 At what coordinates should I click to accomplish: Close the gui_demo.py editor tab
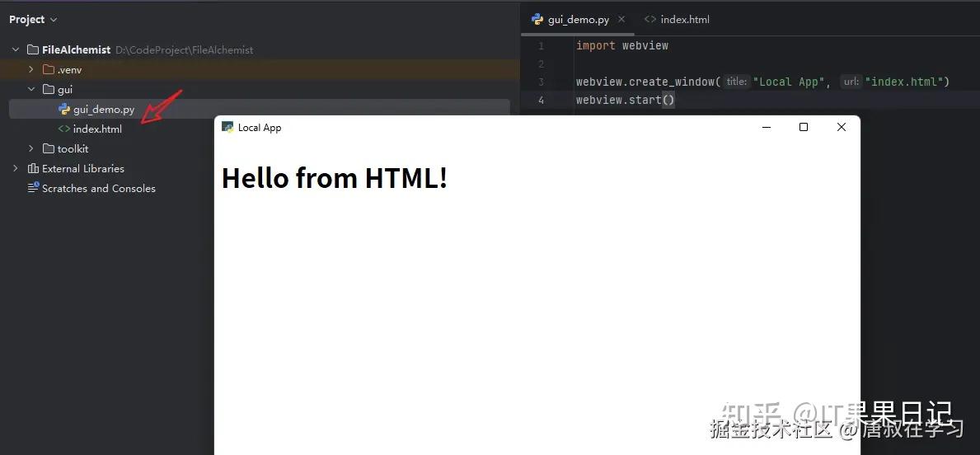(x=621, y=20)
